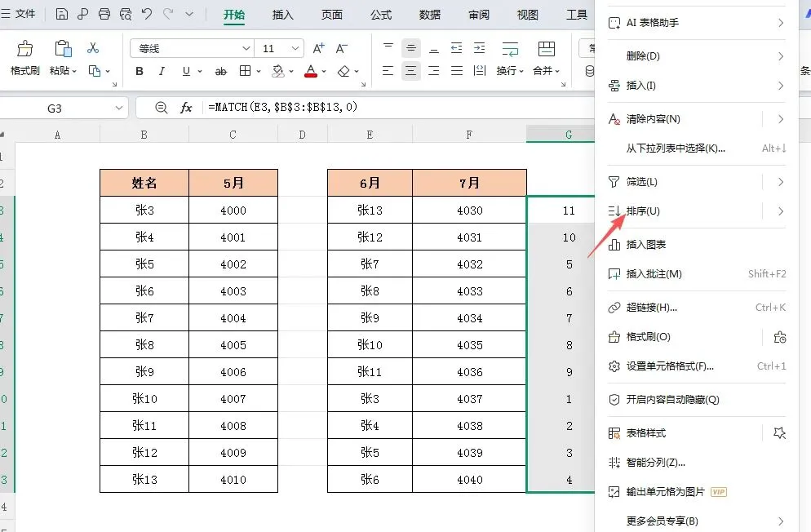Screen dimensions: 811x532
Task: Expand the 排序(U) submenu arrow
Action: 781,211
